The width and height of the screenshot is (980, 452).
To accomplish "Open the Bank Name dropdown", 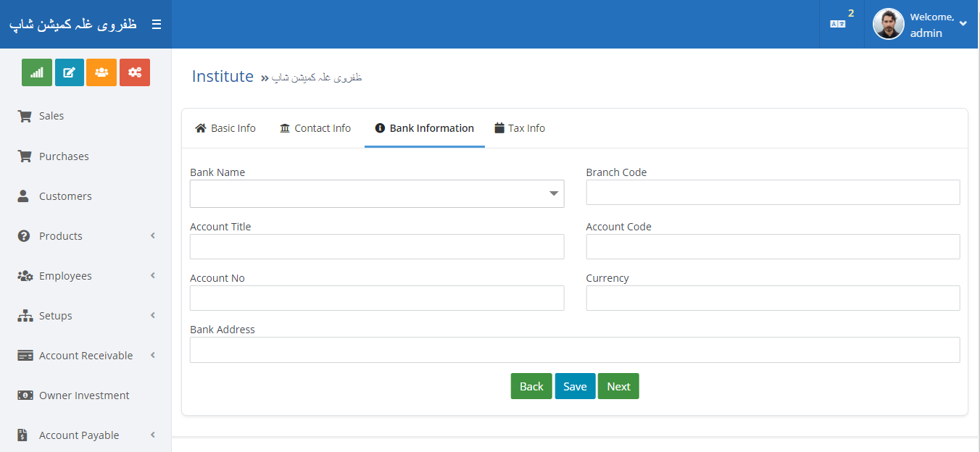I will [377, 194].
